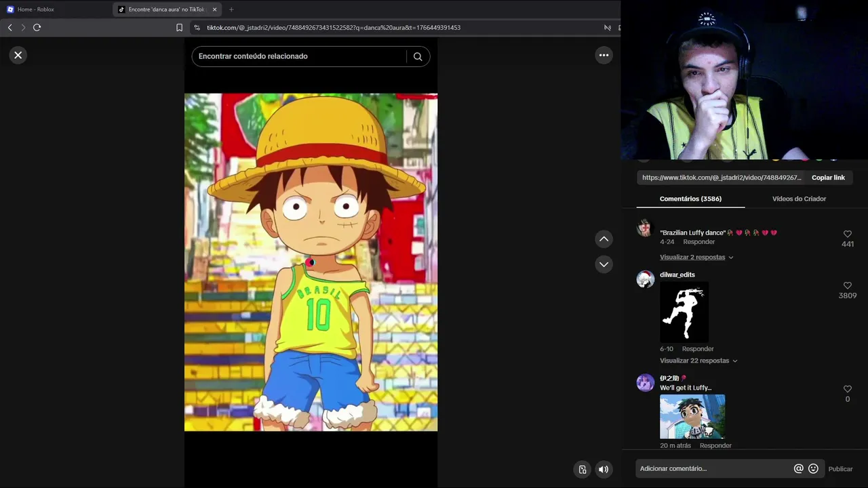Open the anime boy image in comment

tap(692, 417)
